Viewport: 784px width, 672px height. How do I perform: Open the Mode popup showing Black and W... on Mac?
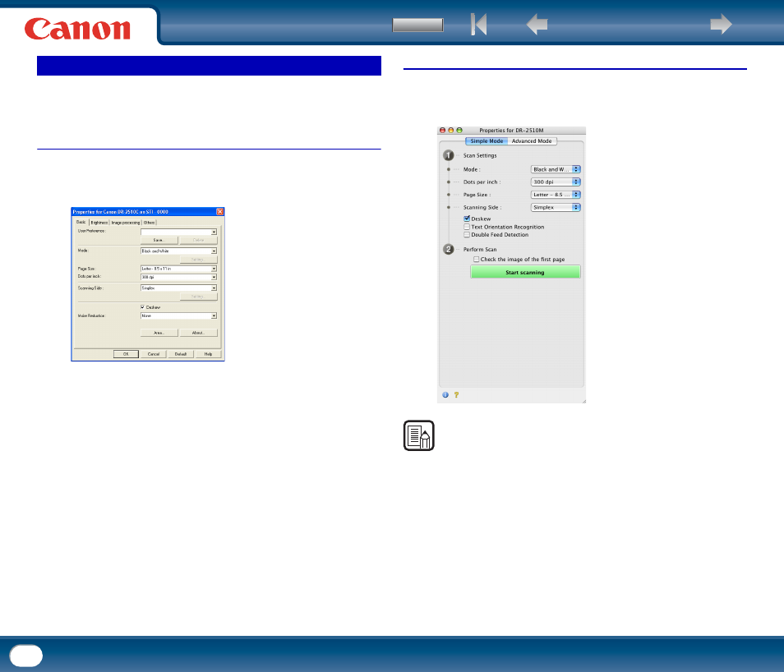556,169
